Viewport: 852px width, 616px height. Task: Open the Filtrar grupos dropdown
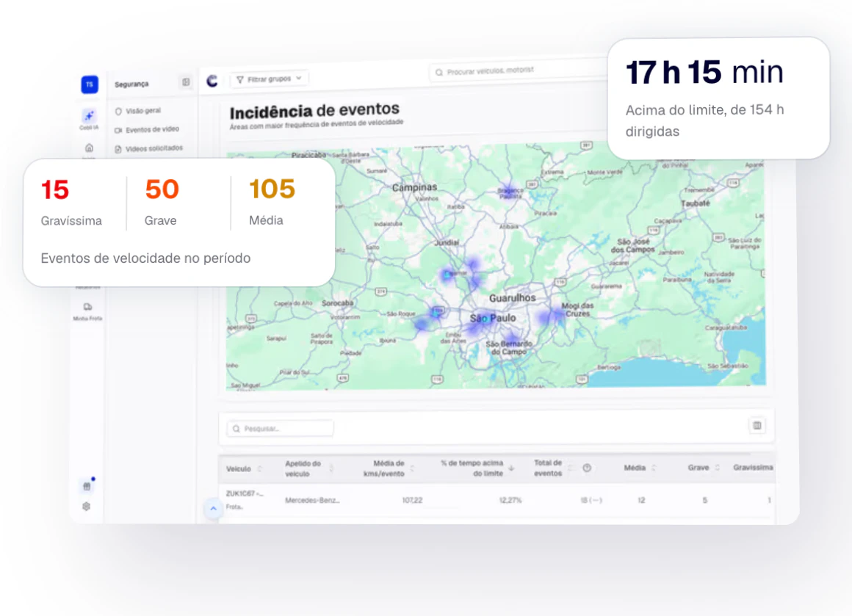pos(270,79)
